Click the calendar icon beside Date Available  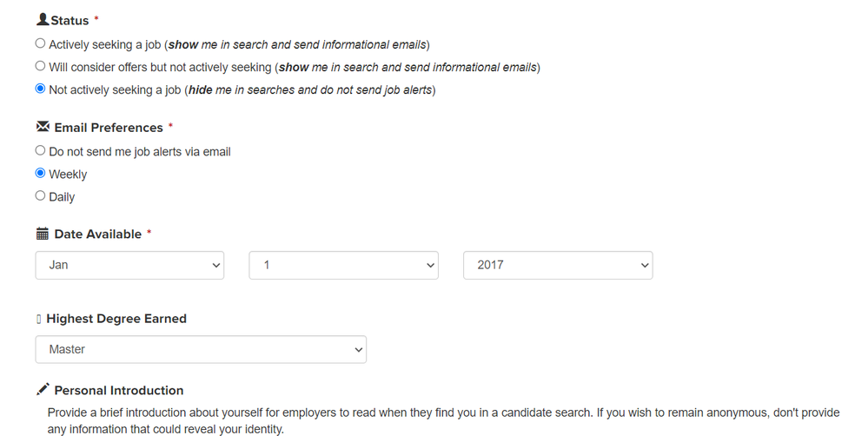(43, 234)
